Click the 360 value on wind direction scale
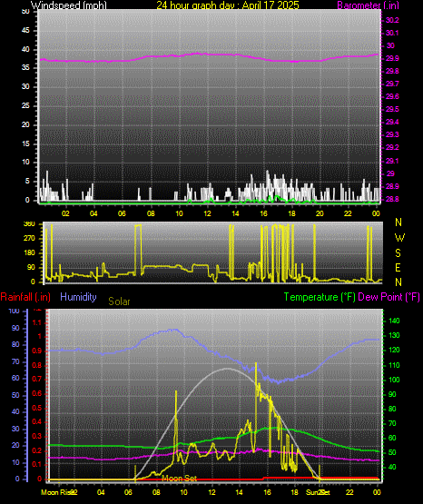 29,224
